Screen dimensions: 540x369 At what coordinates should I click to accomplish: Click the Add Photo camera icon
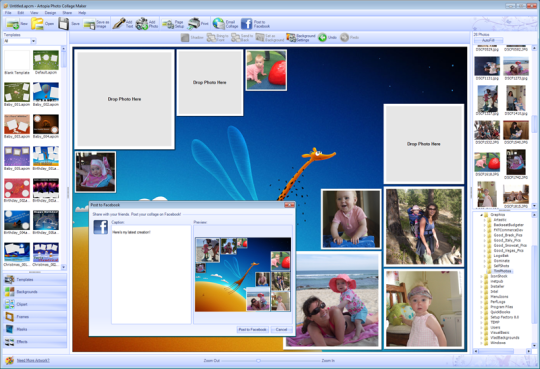pyautogui.click(x=142, y=24)
